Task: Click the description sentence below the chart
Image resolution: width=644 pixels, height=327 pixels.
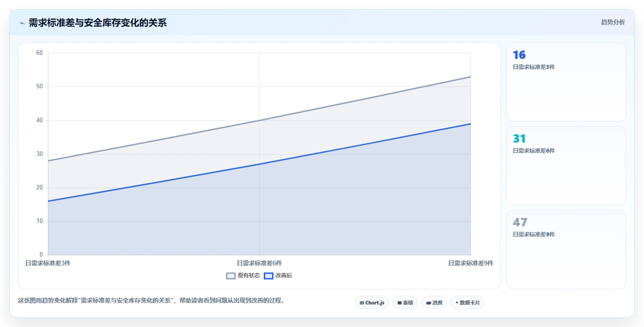Action: pos(152,301)
